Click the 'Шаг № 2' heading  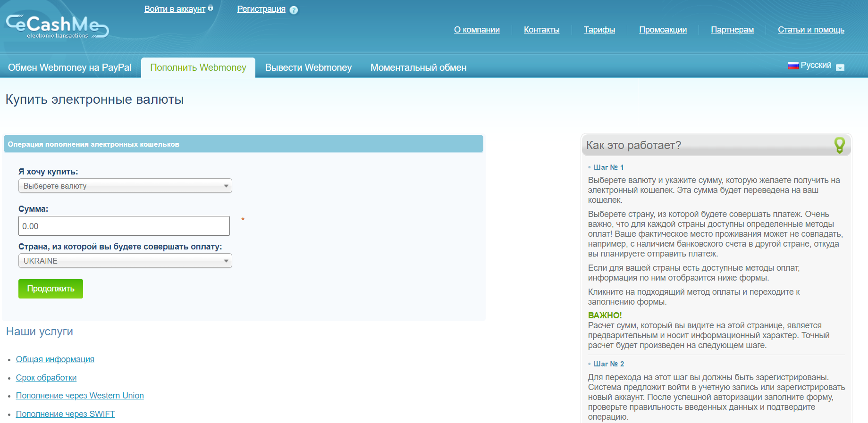[608, 364]
